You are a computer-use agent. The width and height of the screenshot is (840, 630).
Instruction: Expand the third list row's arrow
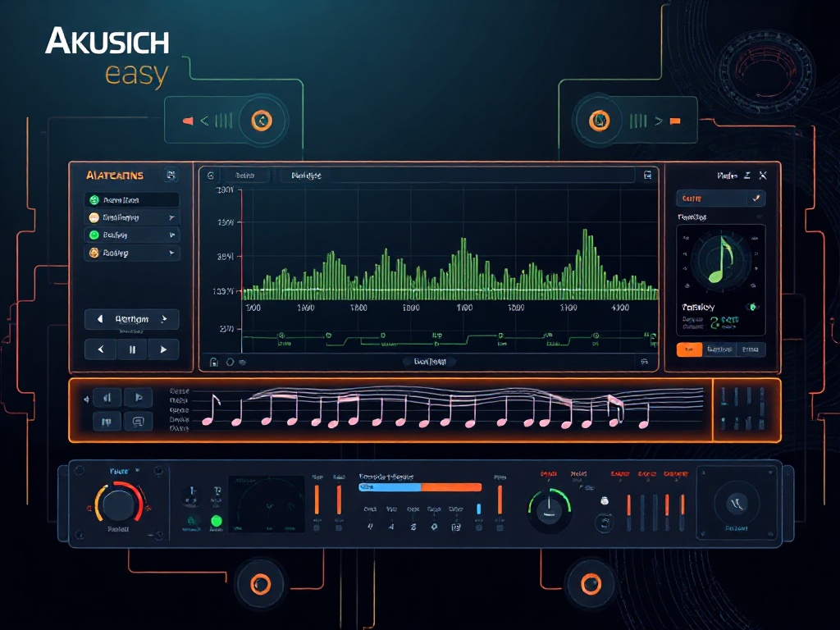(172, 235)
